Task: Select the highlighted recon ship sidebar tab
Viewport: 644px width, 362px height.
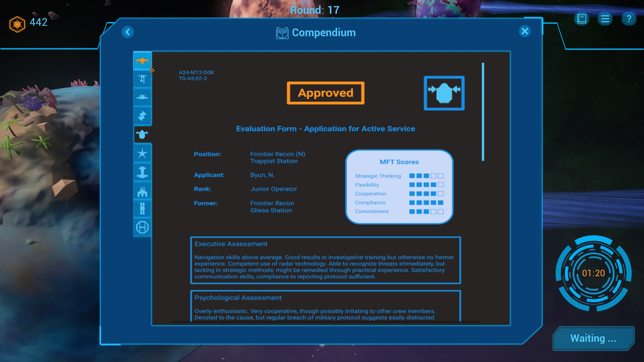Action: tap(142, 134)
